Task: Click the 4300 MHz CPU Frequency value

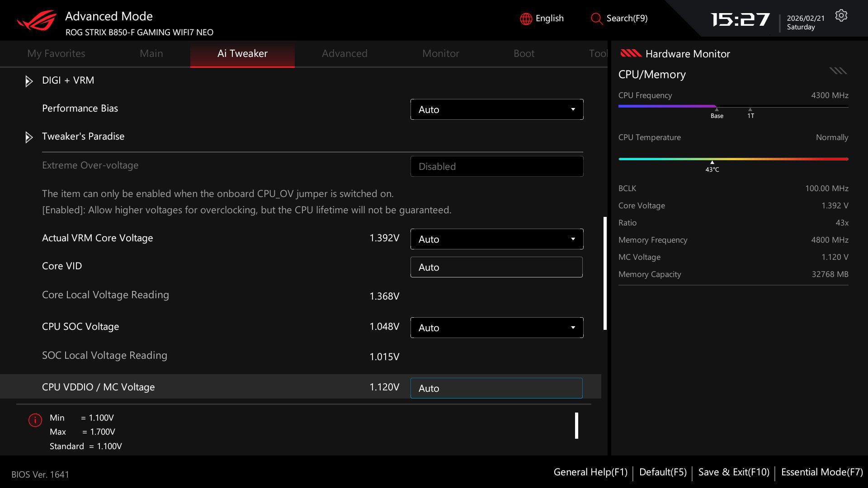Action: coord(830,95)
